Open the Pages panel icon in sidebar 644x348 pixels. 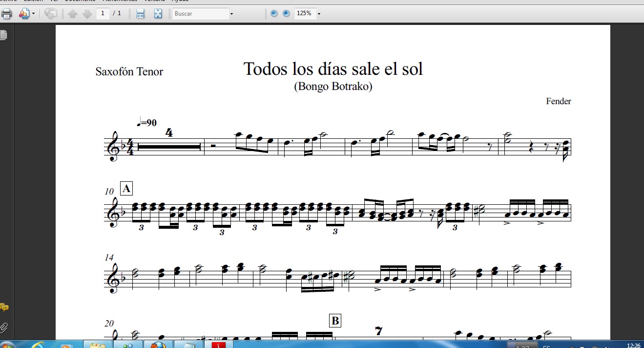click(x=4, y=35)
